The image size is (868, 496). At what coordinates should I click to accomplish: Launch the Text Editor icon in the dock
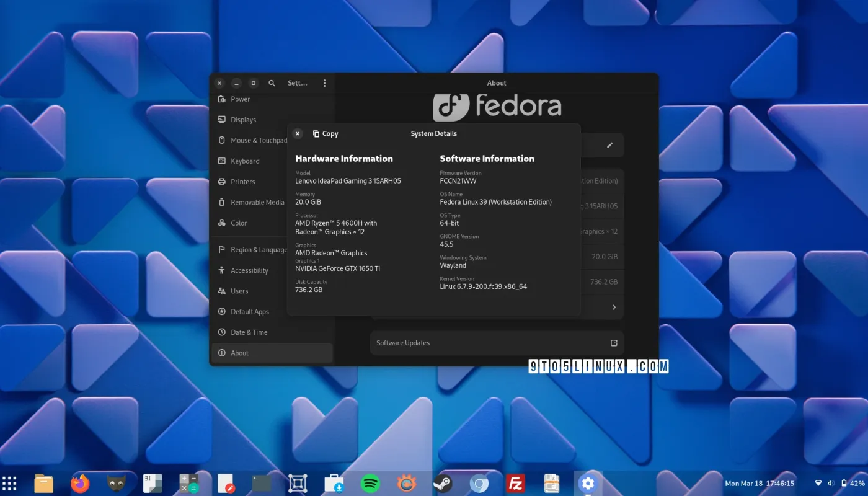225,483
